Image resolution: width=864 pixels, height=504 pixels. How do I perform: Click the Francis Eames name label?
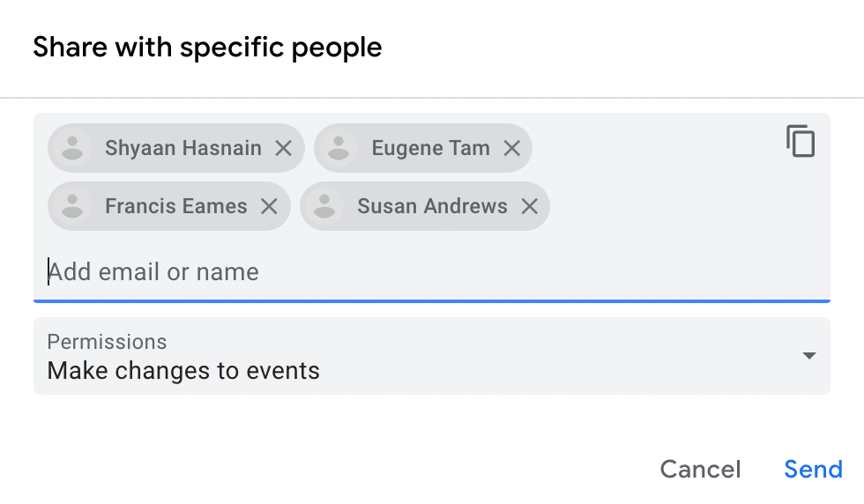pos(175,206)
